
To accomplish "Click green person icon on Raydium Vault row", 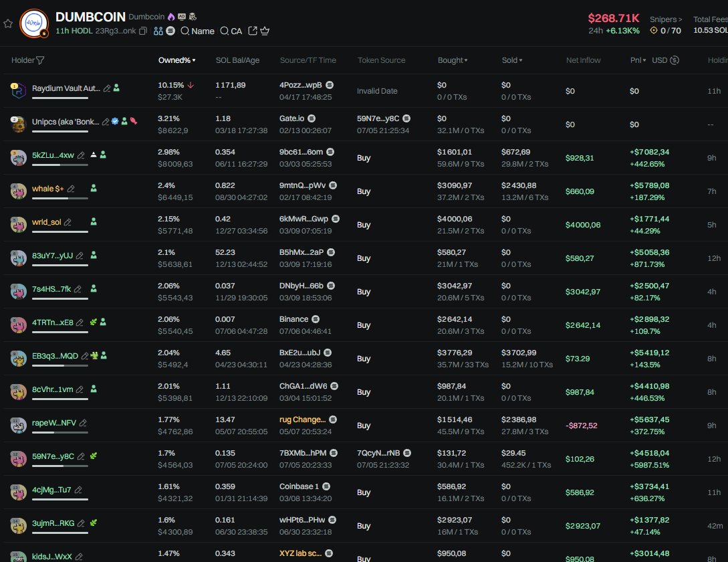I will tap(116, 88).
